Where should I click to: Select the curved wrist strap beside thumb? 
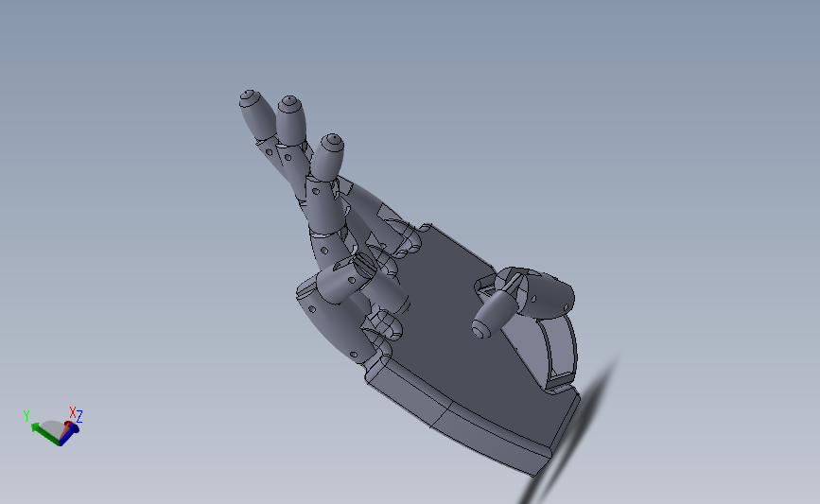point(561,350)
